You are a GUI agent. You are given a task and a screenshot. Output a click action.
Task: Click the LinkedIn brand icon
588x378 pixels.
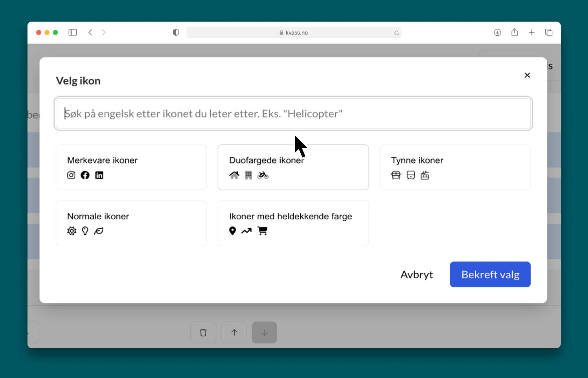click(99, 175)
